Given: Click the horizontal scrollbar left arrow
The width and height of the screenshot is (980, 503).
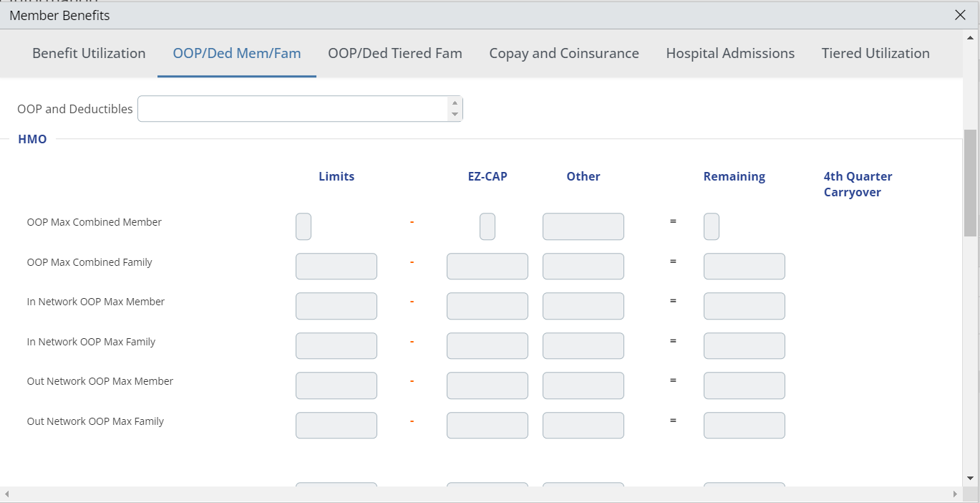Looking at the screenshot, I should [7, 494].
